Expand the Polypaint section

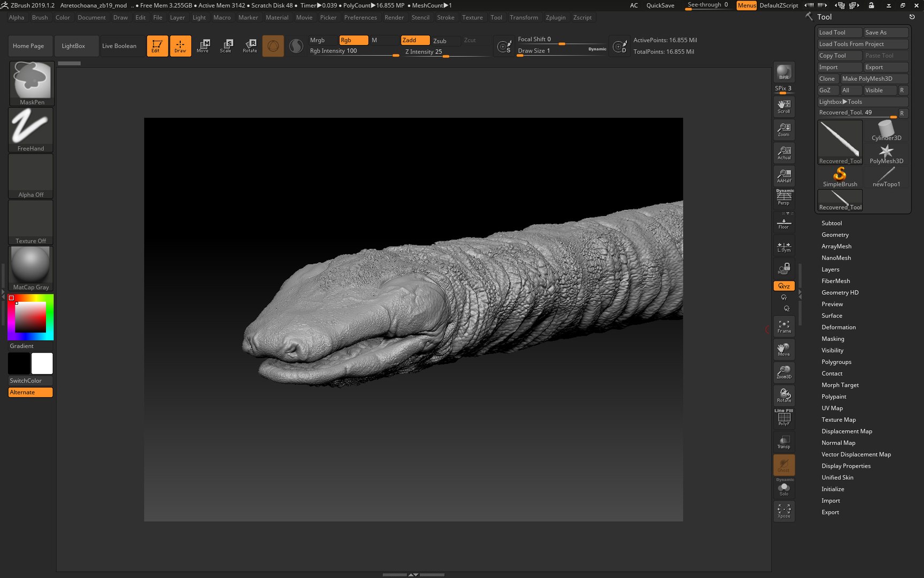point(834,397)
